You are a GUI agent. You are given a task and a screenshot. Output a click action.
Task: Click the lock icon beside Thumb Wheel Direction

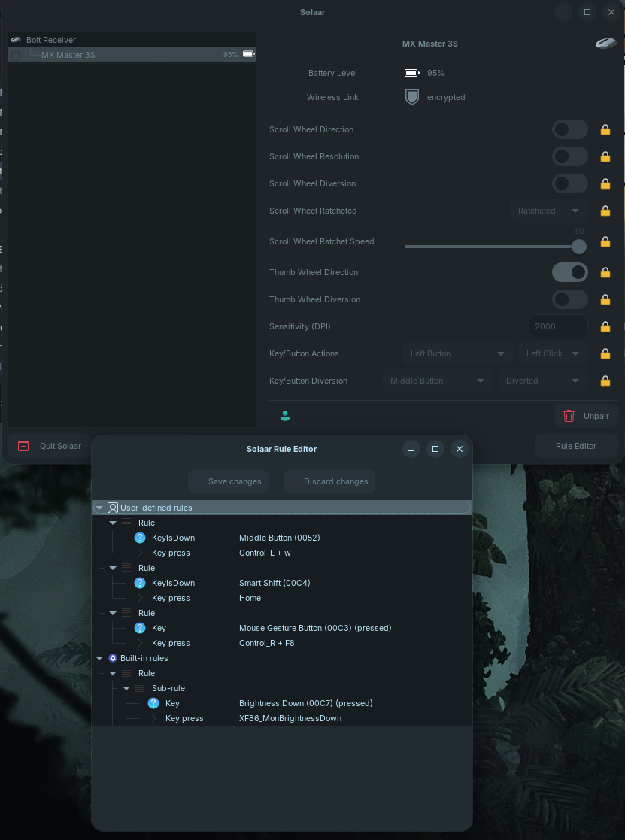click(605, 273)
